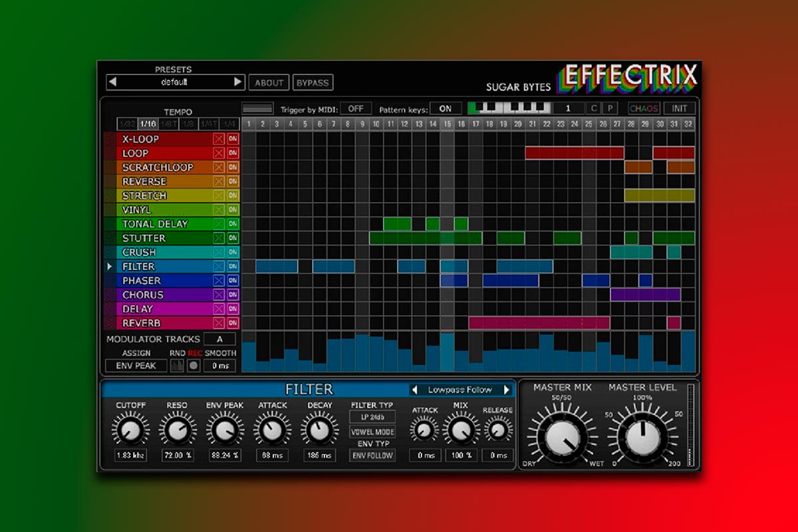Toggle the REVERB effect ON button

point(233,323)
